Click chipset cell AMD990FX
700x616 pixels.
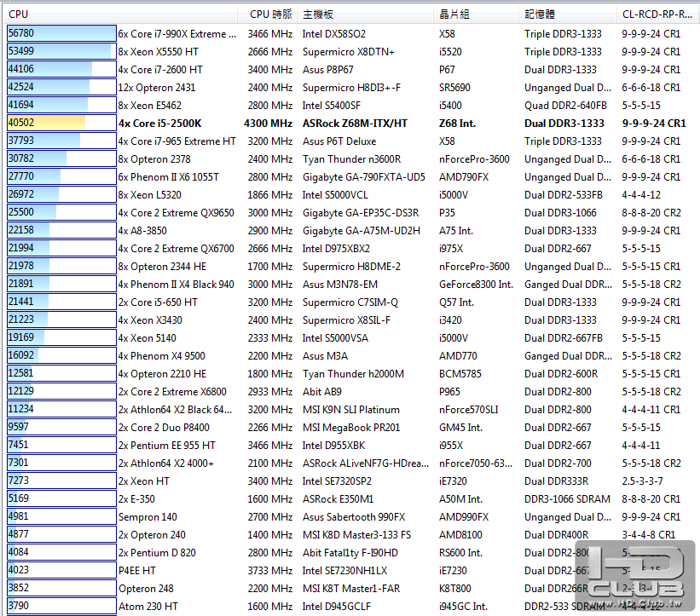click(464, 517)
